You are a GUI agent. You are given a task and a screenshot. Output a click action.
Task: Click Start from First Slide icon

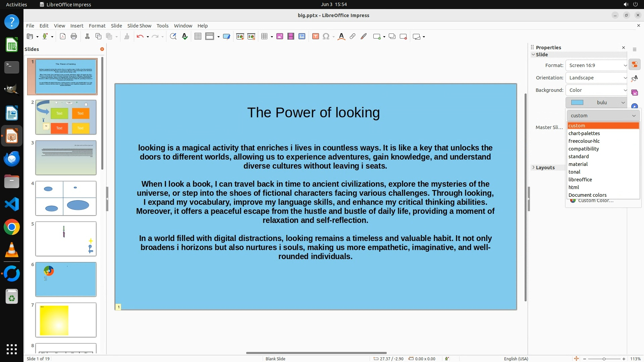[240, 37]
